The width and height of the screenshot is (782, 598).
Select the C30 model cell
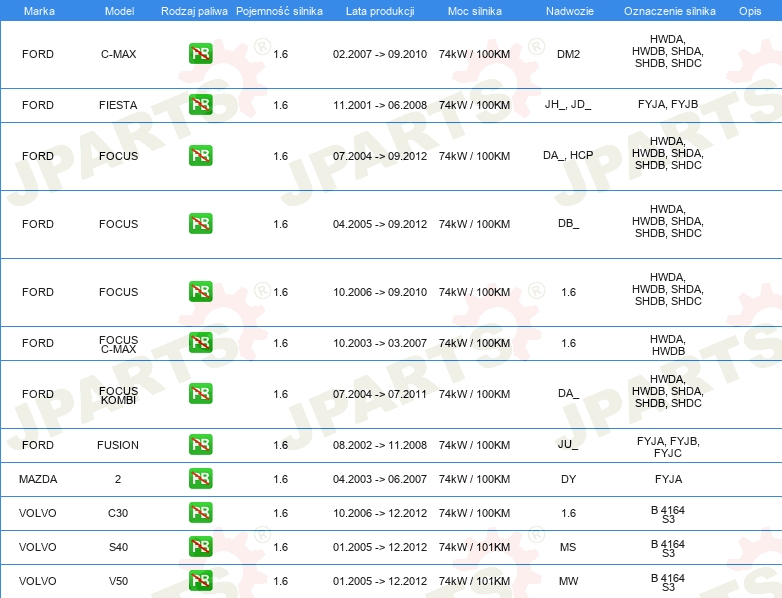(x=118, y=513)
